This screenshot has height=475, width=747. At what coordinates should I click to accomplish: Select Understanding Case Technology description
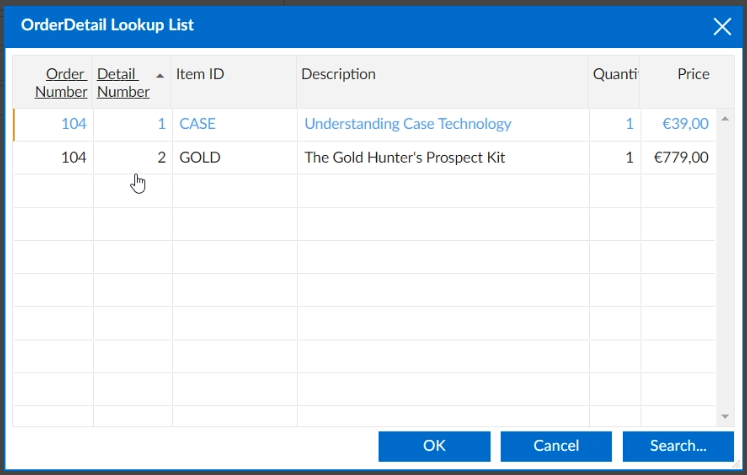(x=408, y=124)
